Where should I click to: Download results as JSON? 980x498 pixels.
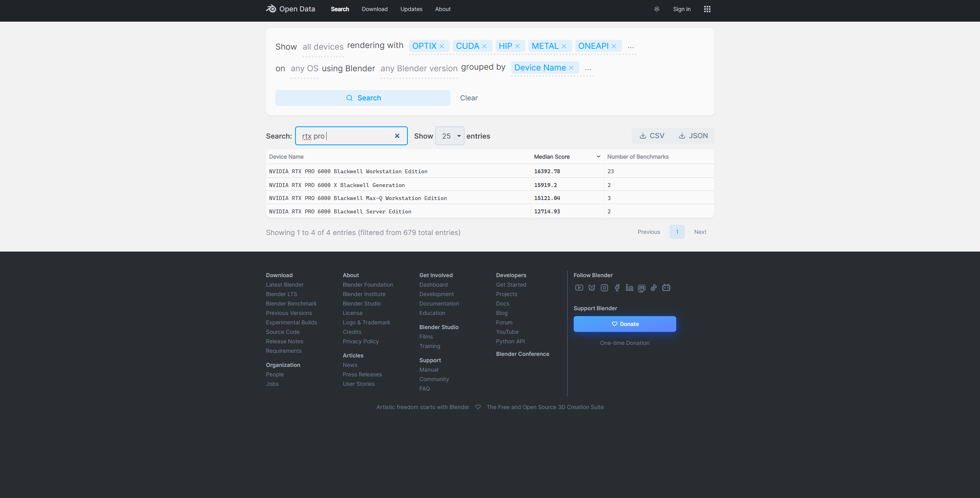(x=693, y=136)
